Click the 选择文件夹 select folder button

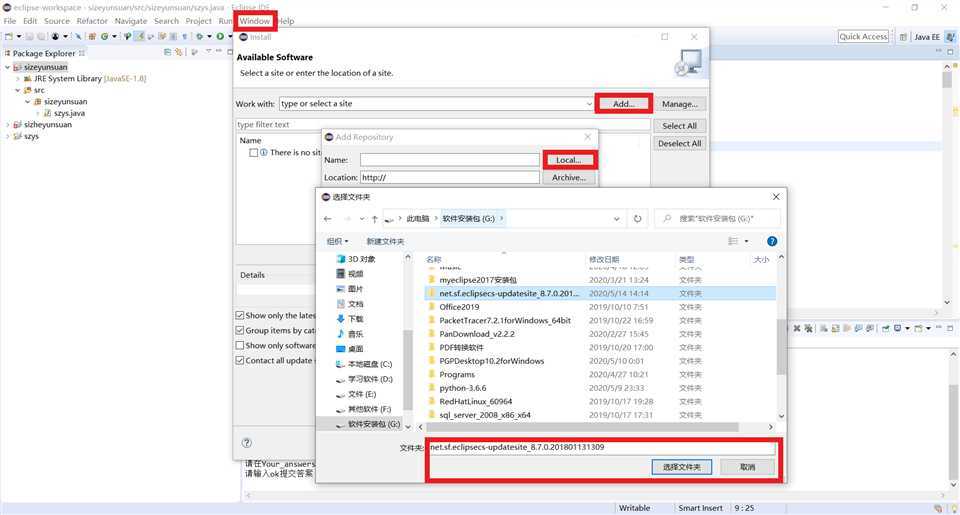(x=681, y=467)
